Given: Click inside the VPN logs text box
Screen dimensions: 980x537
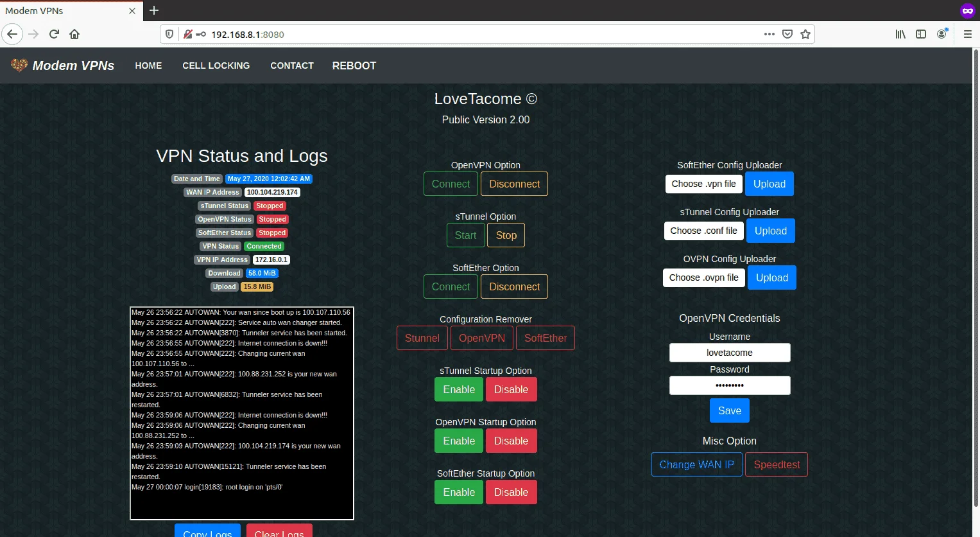Looking at the screenshot, I should (x=242, y=413).
